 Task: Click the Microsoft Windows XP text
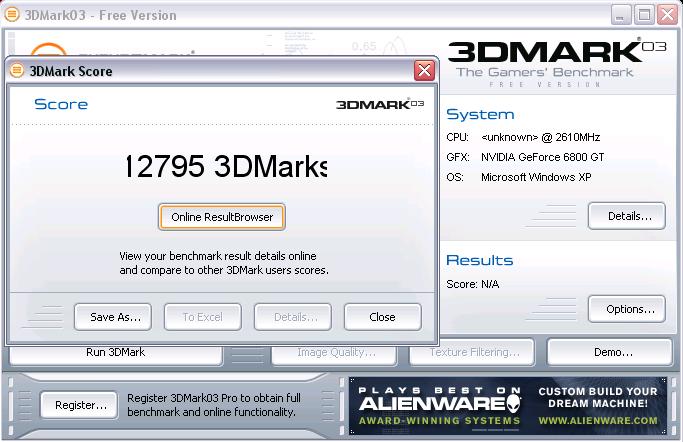[536, 177]
